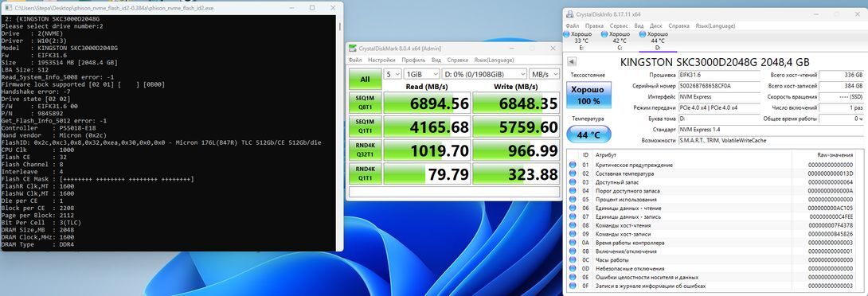Open the MB/s unit dropdown
The height and width of the screenshot is (296, 868).
[x=544, y=74]
